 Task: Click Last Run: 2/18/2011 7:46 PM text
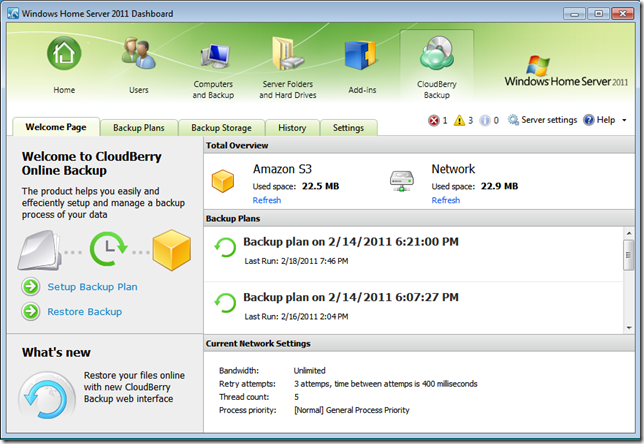coord(296,261)
